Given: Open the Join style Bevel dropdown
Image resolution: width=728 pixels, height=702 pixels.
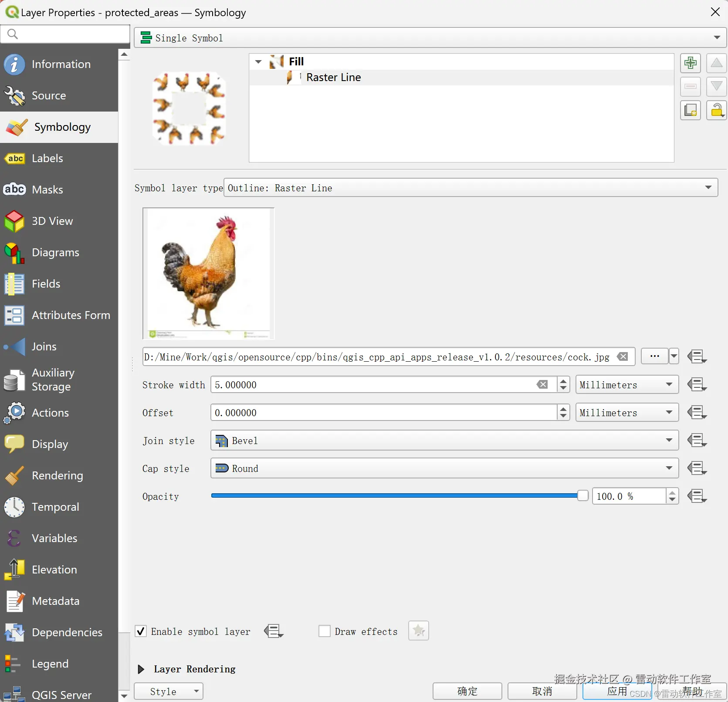Looking at the screenshot, I should point(444,441).
